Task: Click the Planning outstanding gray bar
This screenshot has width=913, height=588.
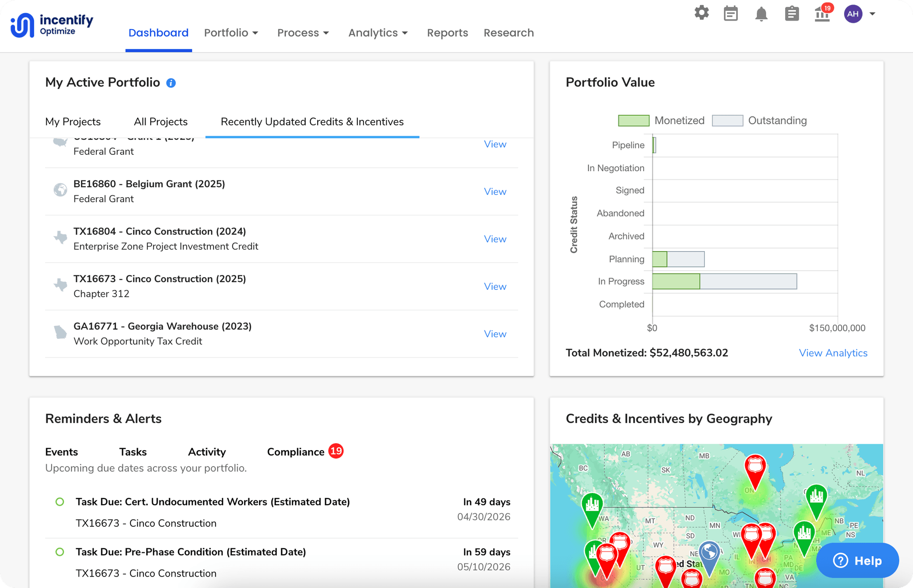Action: [686, 259]
